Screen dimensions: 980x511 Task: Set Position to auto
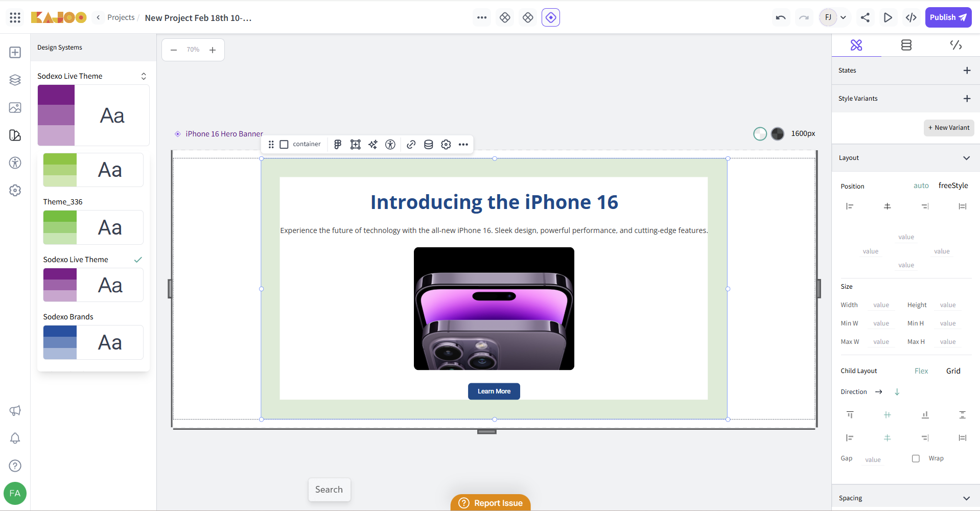tap(921, 185)
